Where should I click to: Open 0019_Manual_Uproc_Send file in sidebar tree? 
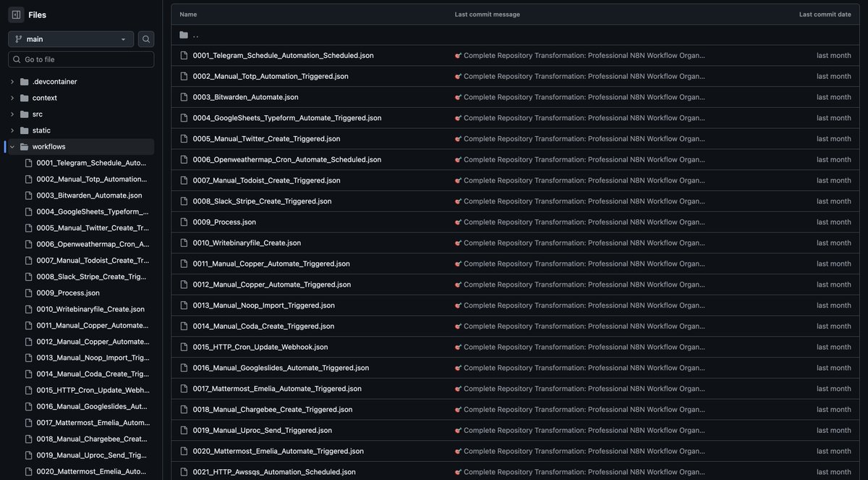pyautogui.click(x=93, y=455)
